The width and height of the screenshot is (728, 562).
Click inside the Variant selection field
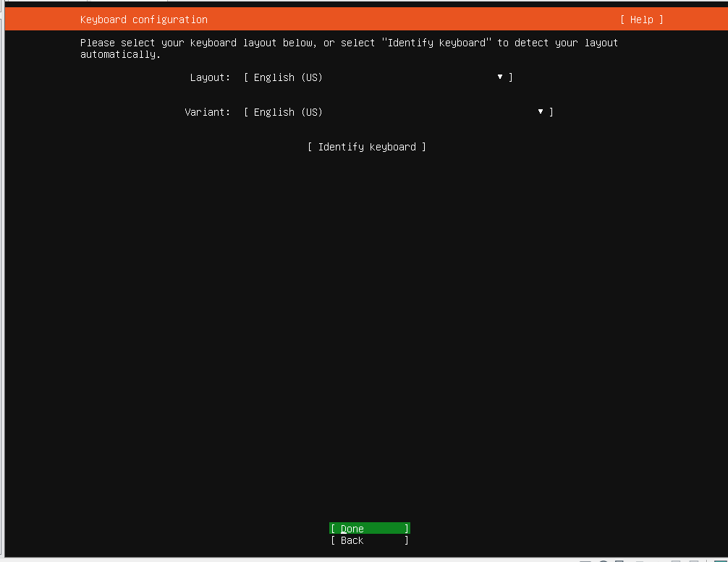(326, 112)
